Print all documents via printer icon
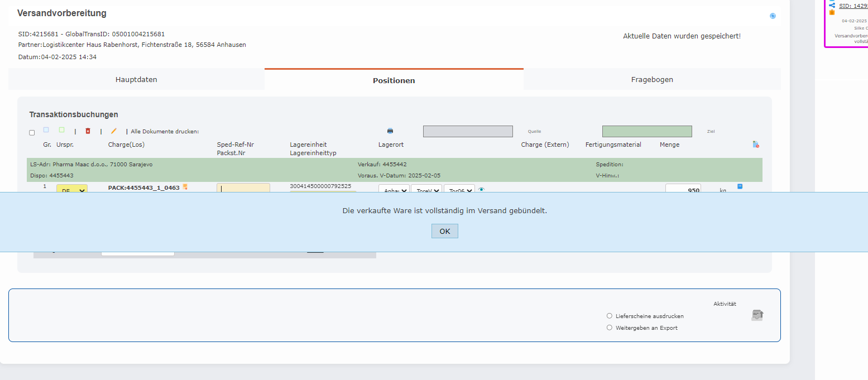This screenshot has width=868, height=380. (390, 131)
